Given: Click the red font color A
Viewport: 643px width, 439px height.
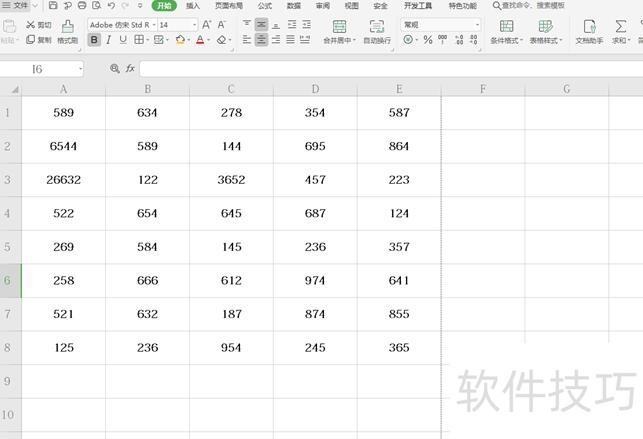Looking at the screenshot, I should point(200,40).
